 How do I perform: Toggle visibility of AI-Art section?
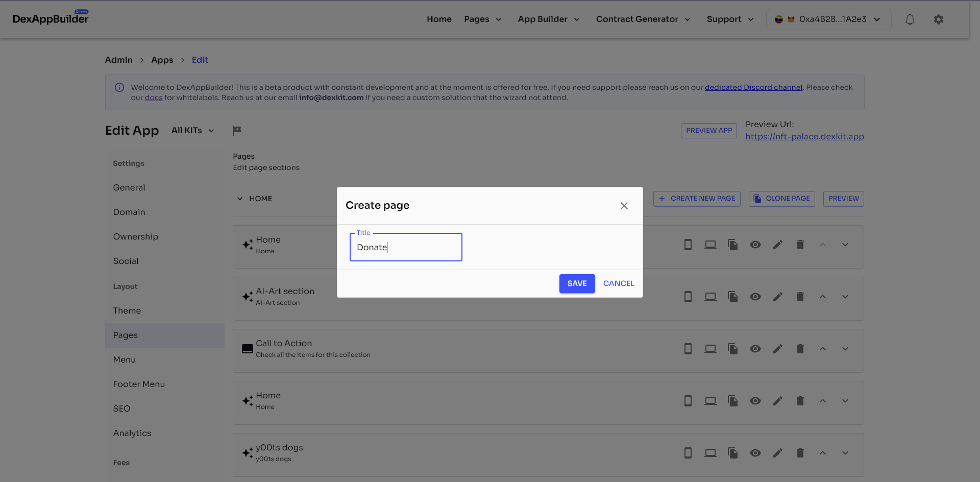click(x=755, y=297)
